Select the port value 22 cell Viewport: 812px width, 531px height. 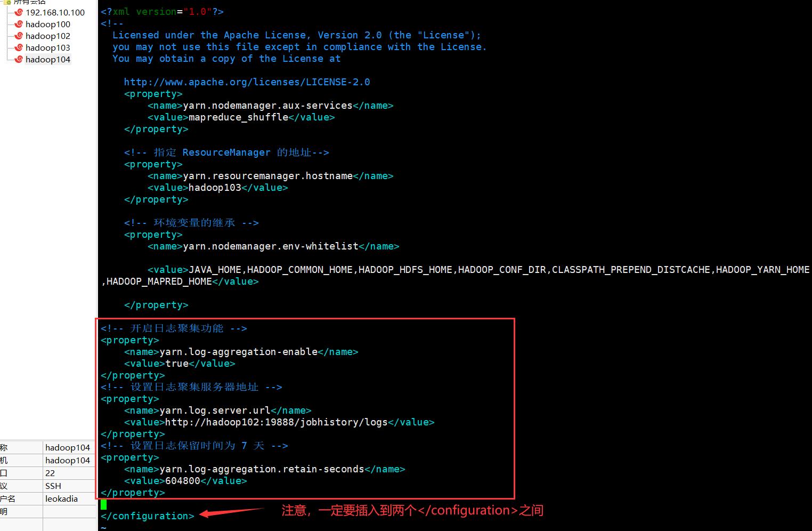click(69, 473)
